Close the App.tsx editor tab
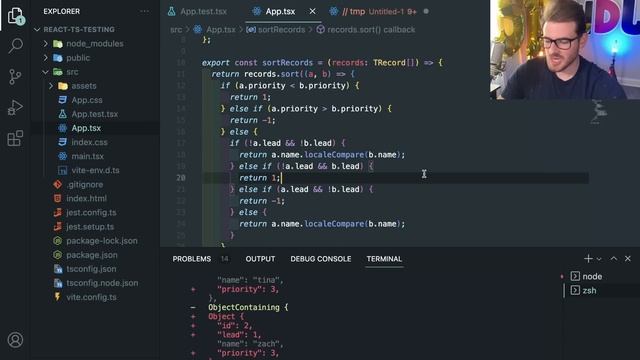The height and width of the screenshot is (360, 640). (312, 11)
